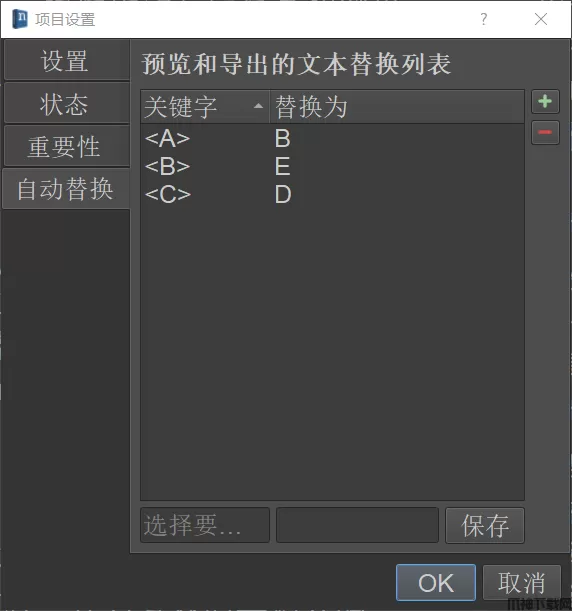This screenshot has width=572, height=611.
Task: Switch to the 重要性 tab
Action: click(67, 147)
